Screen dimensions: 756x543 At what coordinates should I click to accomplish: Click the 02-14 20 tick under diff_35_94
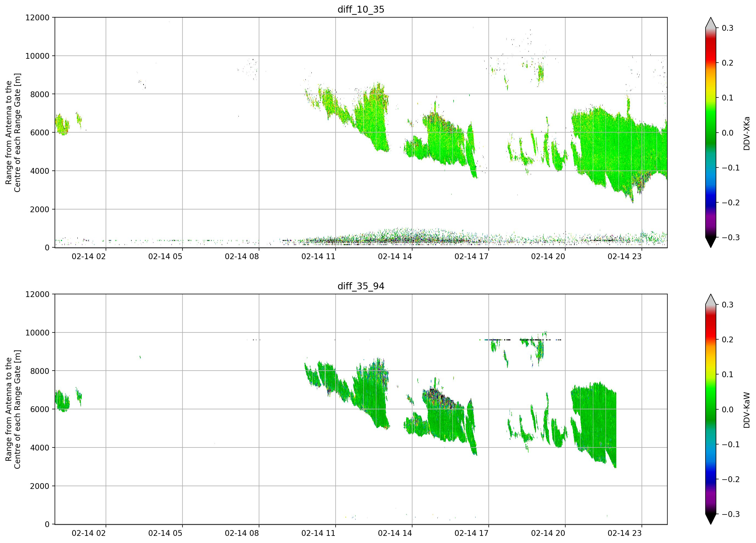click(548, 533)
